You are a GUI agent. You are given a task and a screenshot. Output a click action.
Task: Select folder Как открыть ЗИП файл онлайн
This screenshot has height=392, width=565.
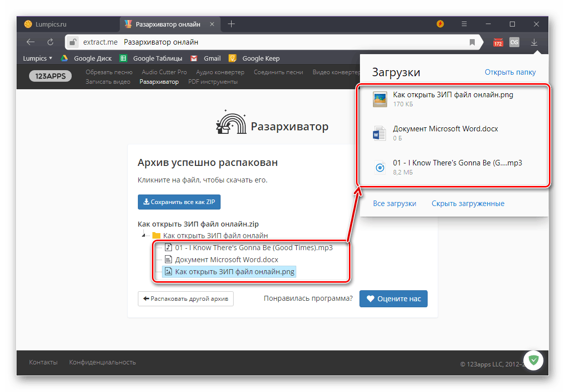(215, 236)
